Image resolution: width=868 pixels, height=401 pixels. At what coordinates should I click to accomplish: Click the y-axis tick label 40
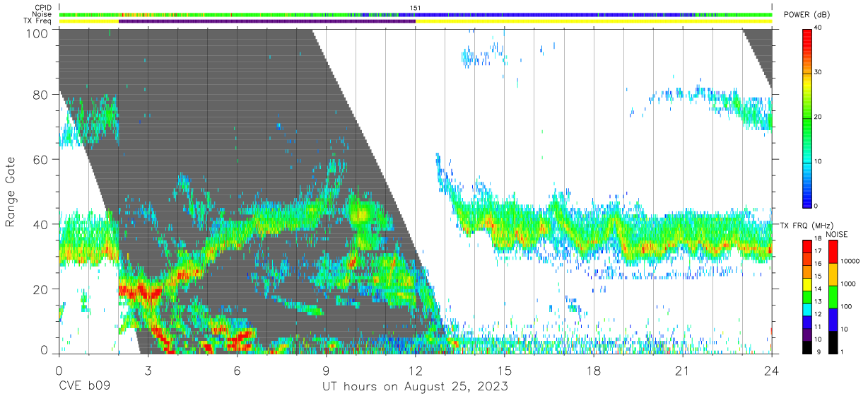[x=40, y=223]
